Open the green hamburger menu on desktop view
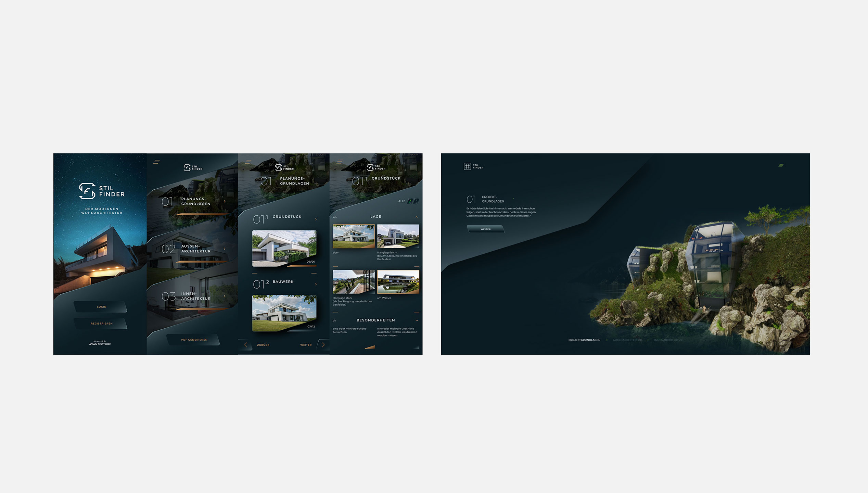 781,165
